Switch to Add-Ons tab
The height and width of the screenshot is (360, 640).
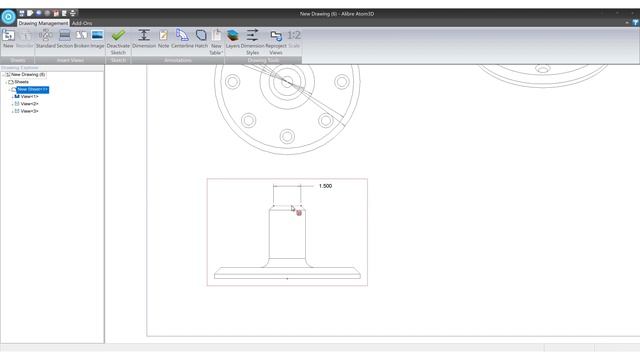[x=82, y=23]
